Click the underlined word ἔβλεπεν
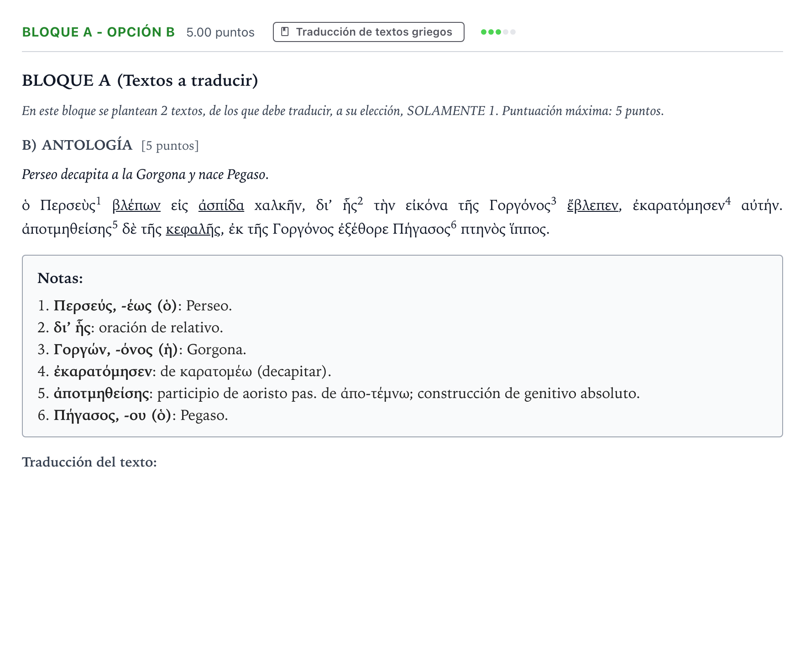Image resolution: width=805 pixels, height=672 pixels. [593, 206]
